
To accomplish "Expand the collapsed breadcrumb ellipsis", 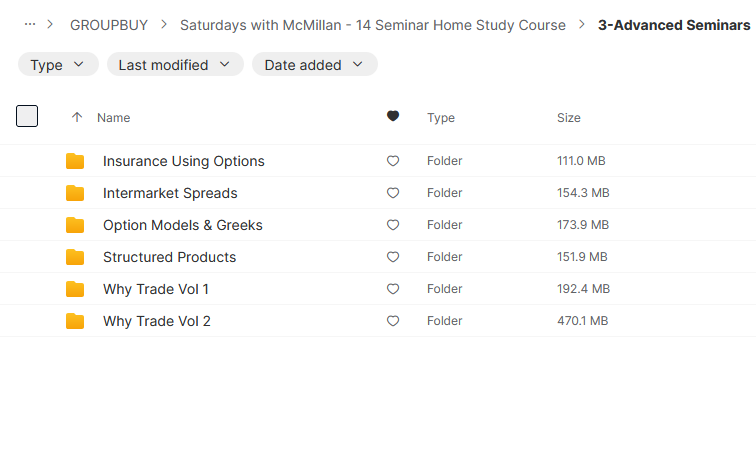I will tap(30, 24).
